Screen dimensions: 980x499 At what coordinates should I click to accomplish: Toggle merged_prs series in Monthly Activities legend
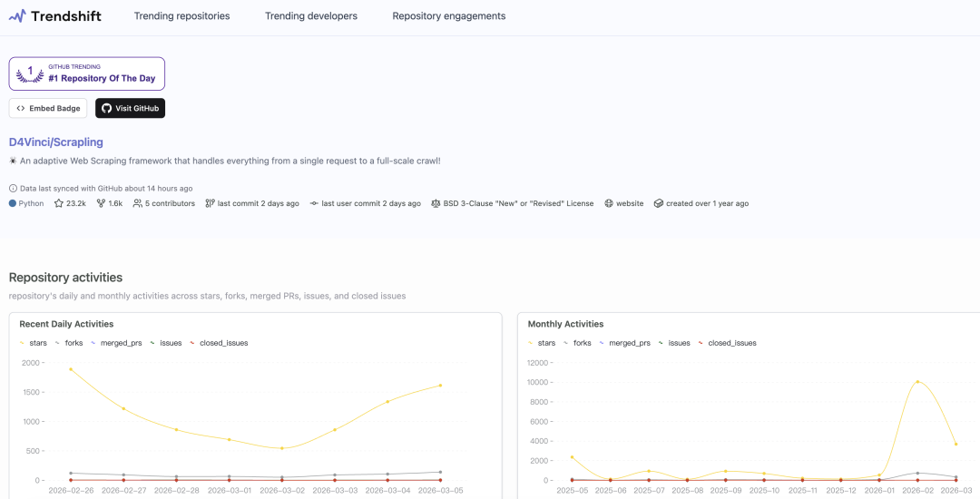(x=622, y=343)
